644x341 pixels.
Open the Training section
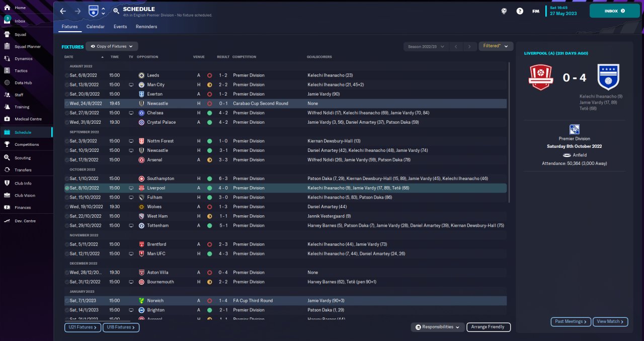(22, 107)
